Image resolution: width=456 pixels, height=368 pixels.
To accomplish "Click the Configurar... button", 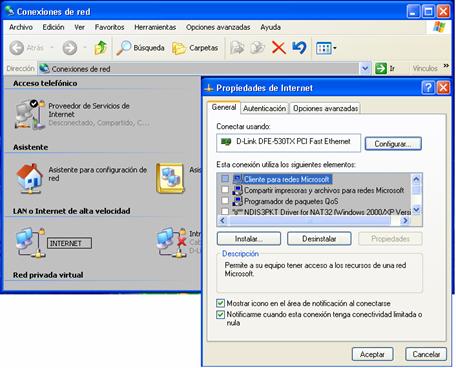I will click(393, 144).
